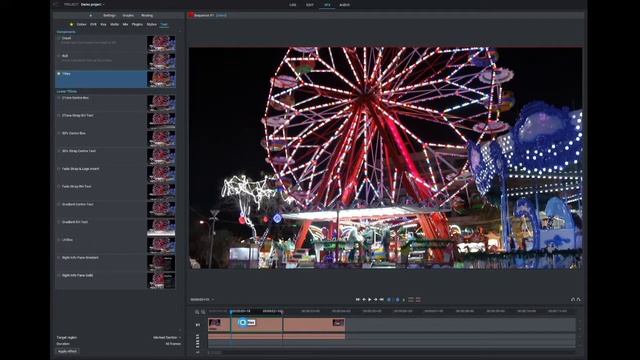
Task: Go back to the project browser arrow
Action: click(x=56, y=4)
